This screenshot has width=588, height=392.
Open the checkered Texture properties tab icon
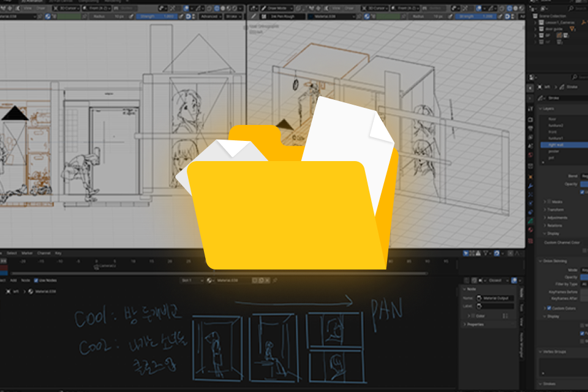530,241
